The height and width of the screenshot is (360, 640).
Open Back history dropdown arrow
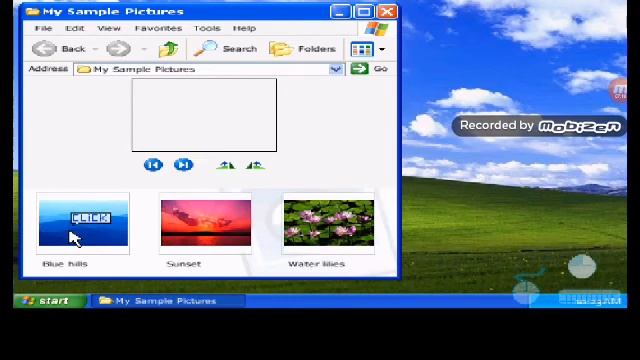pyautogui.click(x=95, y=49)
